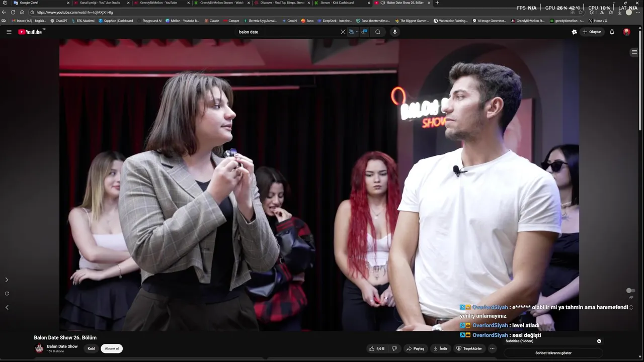This screenshot has height=362, width=644.
Task: Open the Balon Date Show channel name
Action: click(62, 346)
